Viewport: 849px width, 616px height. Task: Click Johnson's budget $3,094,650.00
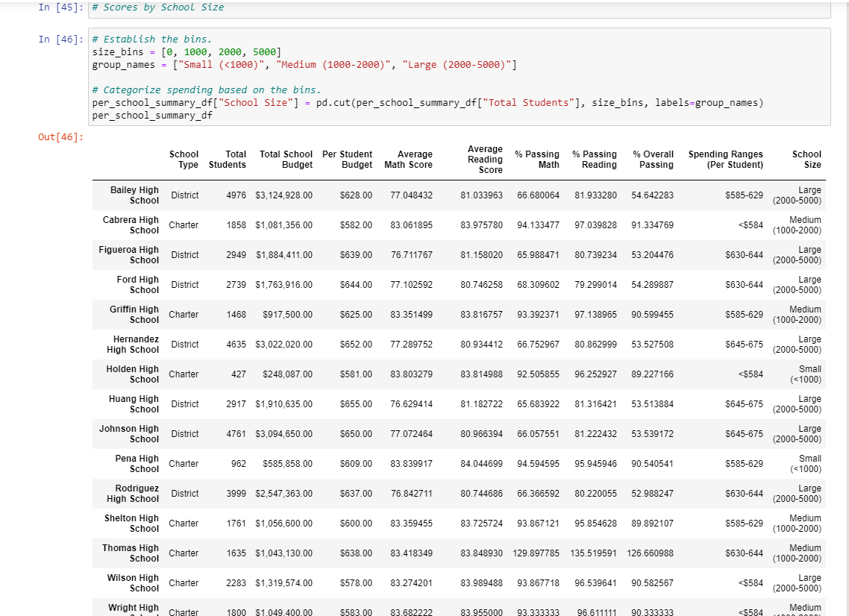pos(283,433)
